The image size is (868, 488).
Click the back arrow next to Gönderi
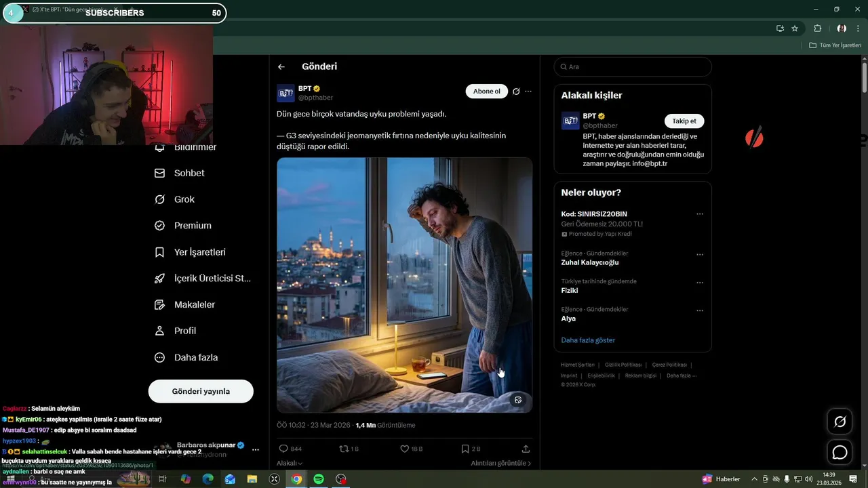[281, 66]
